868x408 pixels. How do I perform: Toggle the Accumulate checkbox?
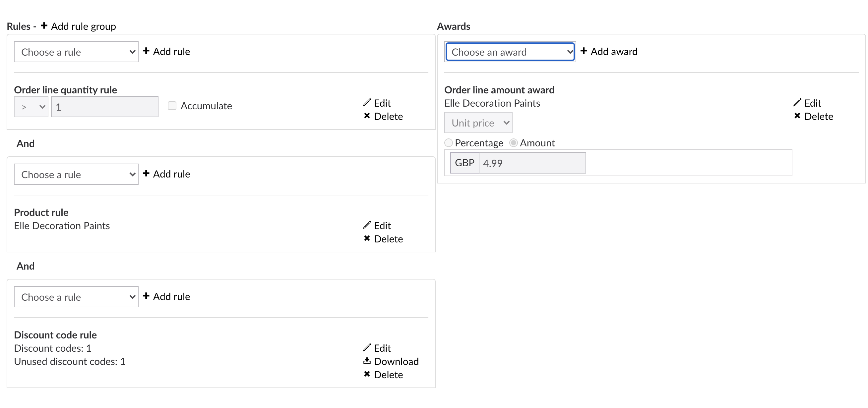172,106
